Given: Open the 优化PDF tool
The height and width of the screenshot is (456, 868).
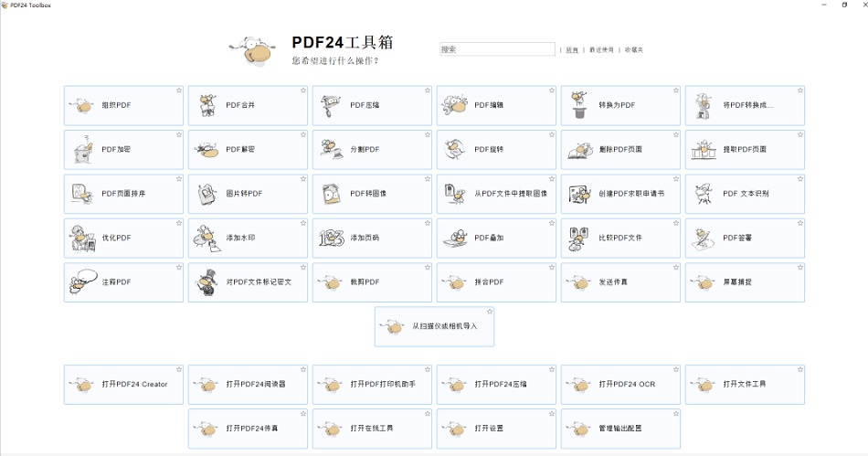Looking at the screenshot, I should pos(123,238).
